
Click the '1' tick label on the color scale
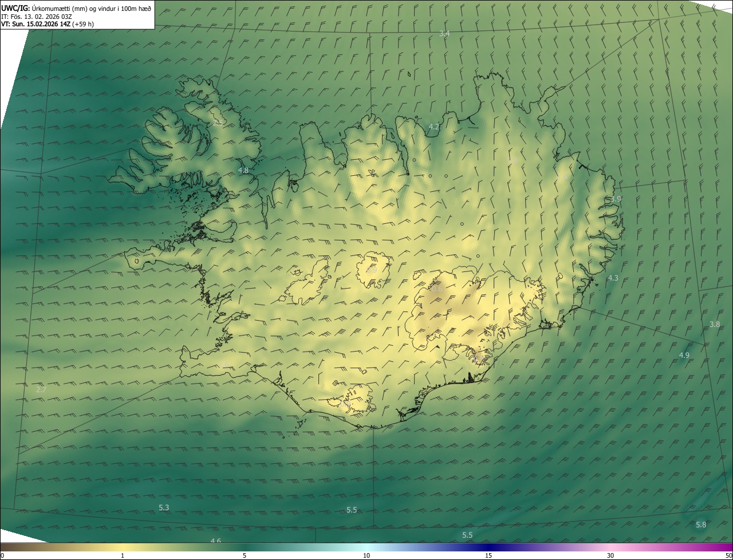123,555
